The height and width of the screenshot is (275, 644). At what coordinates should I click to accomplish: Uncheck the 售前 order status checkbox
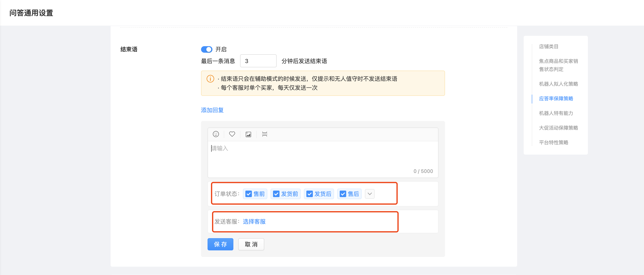[x=248, y=194]
